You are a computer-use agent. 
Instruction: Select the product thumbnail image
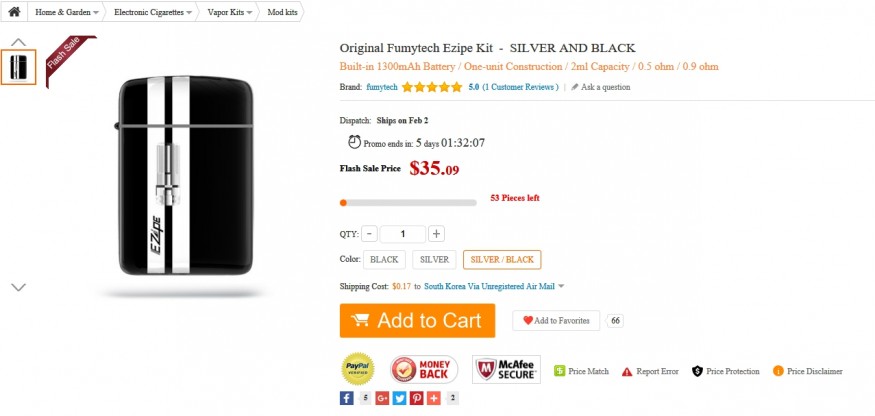pyautogui.click(x=18, y=67)
